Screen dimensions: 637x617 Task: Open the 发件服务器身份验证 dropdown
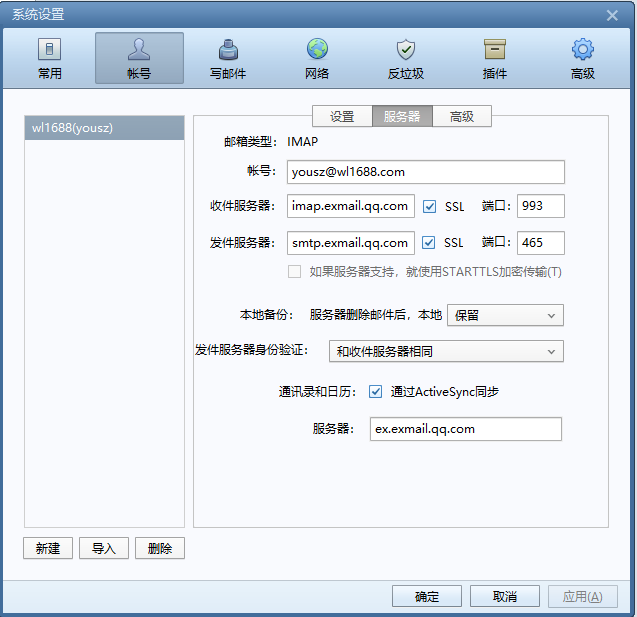coord(446,351)
